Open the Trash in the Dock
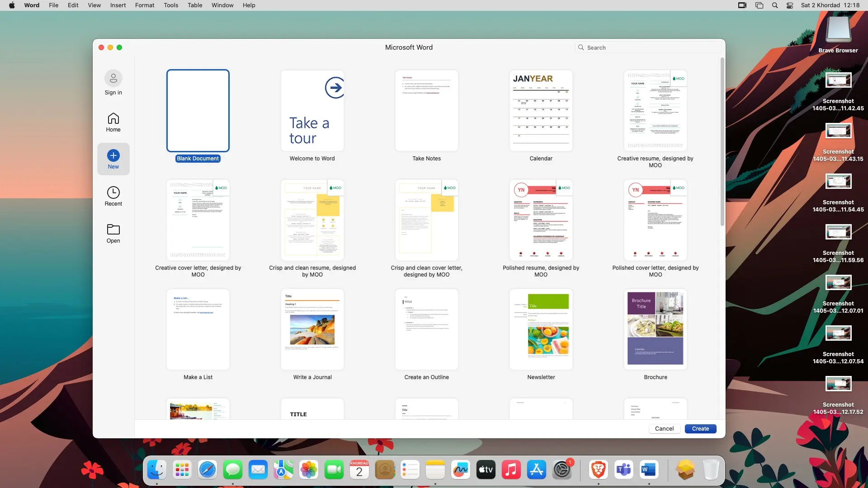 point(710,470)
